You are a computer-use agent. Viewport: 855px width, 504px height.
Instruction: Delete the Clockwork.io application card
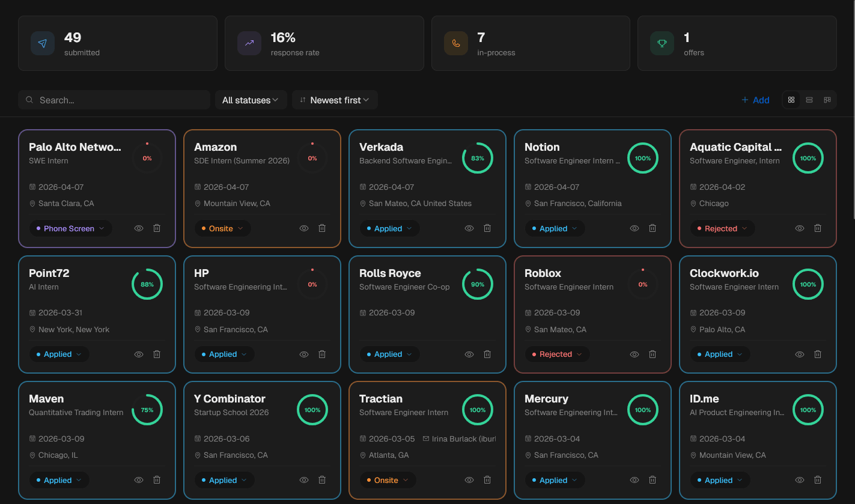818,354
